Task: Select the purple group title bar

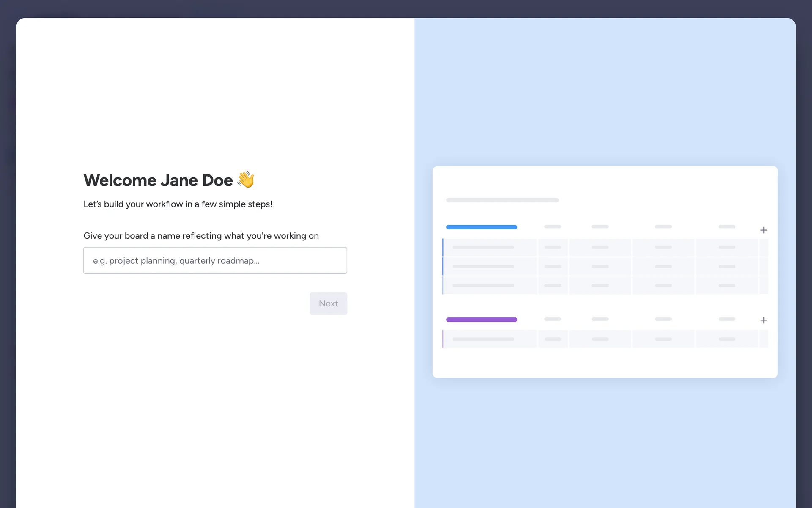Action: [481, 320]
